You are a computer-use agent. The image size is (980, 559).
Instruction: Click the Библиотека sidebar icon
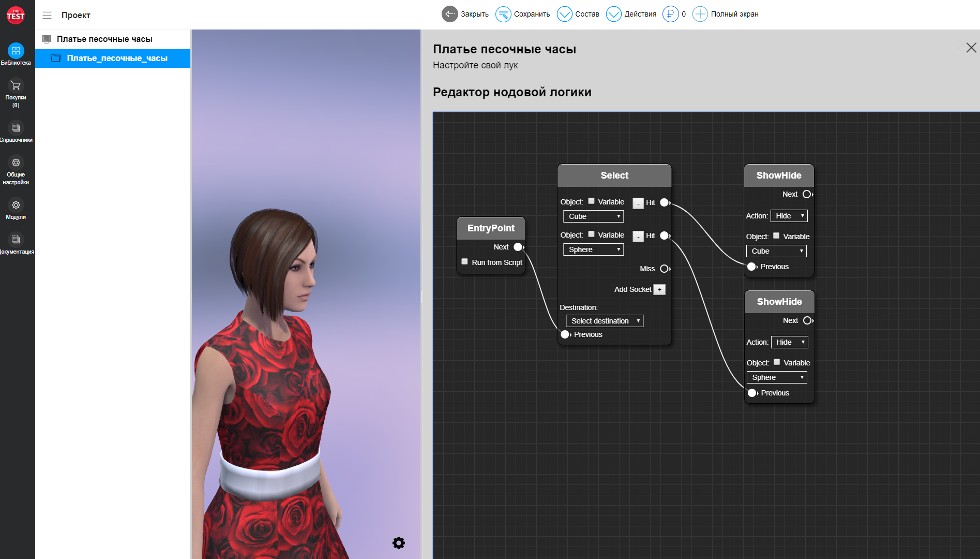point(16,51)
